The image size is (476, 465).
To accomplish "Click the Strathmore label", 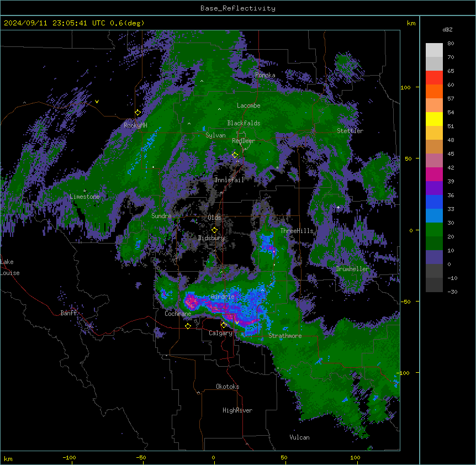I will [x=285, y=336].
